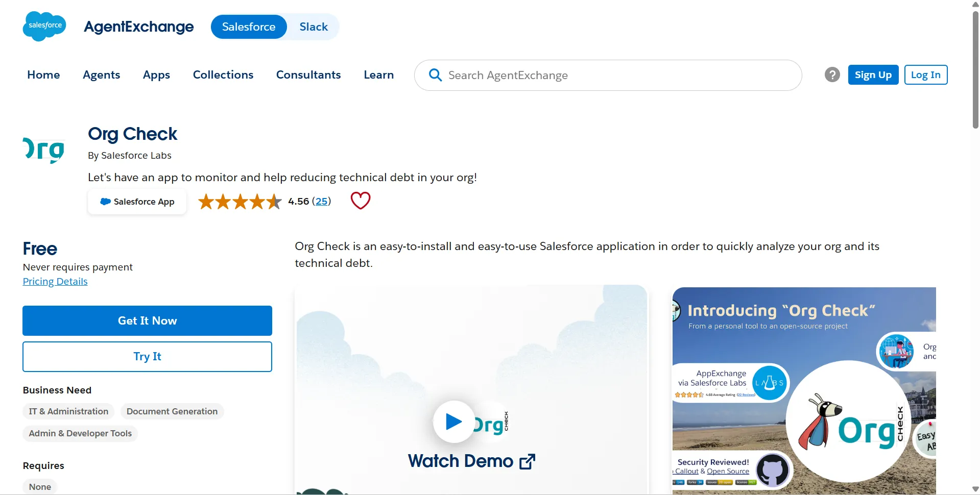Viewport: 980px width, 495px height.
Task: Go to the Home menu
Action: click(43, 75)
